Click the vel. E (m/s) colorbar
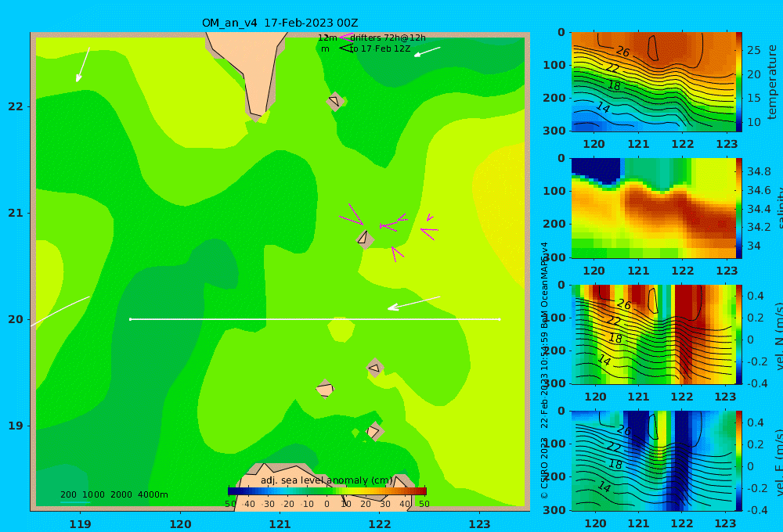Image resolution: width=783 pixels, height=532 pixels. [x=738, y=461]
